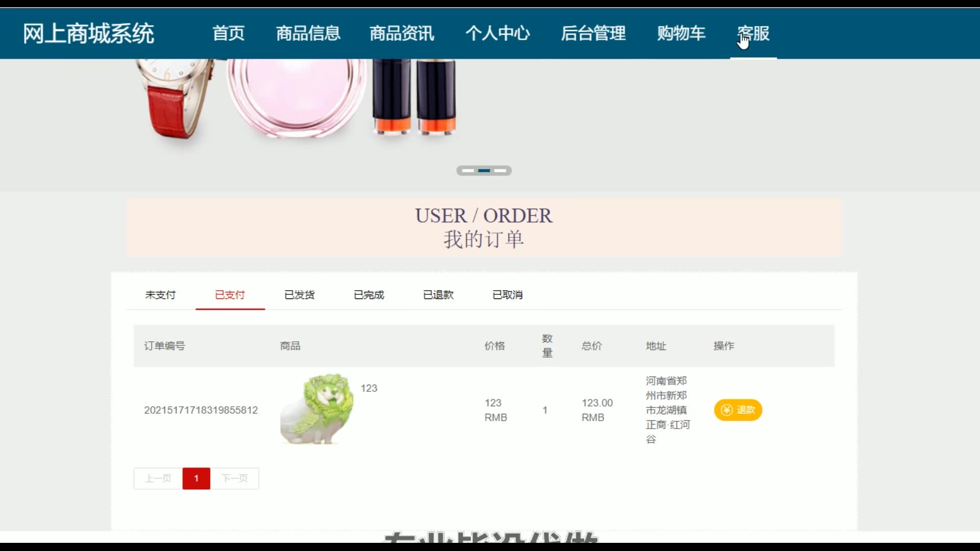Open 后台管理 admin link
This screenshot has width=980, height=551.
tap(593, 34)
